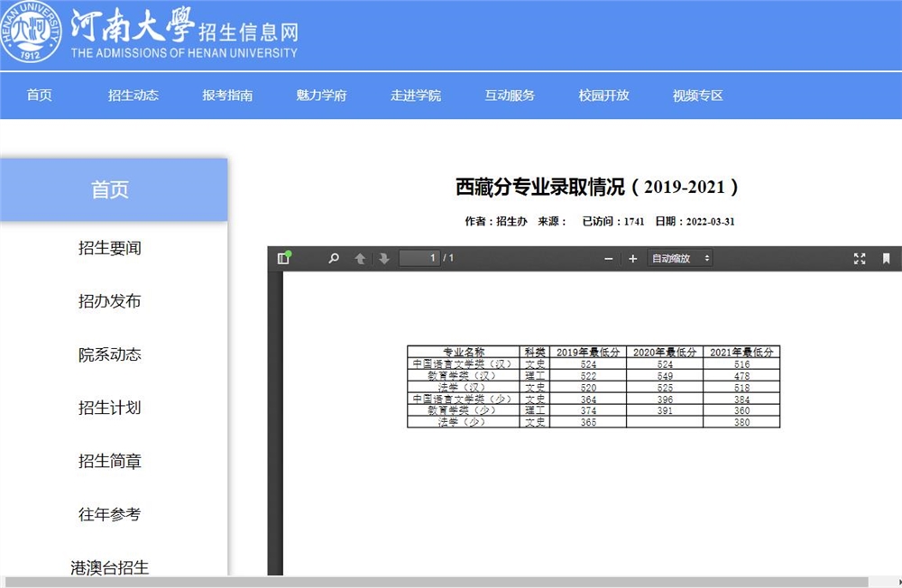
Task: Click the 2020年最低分 column header
Action: point(665,352)
